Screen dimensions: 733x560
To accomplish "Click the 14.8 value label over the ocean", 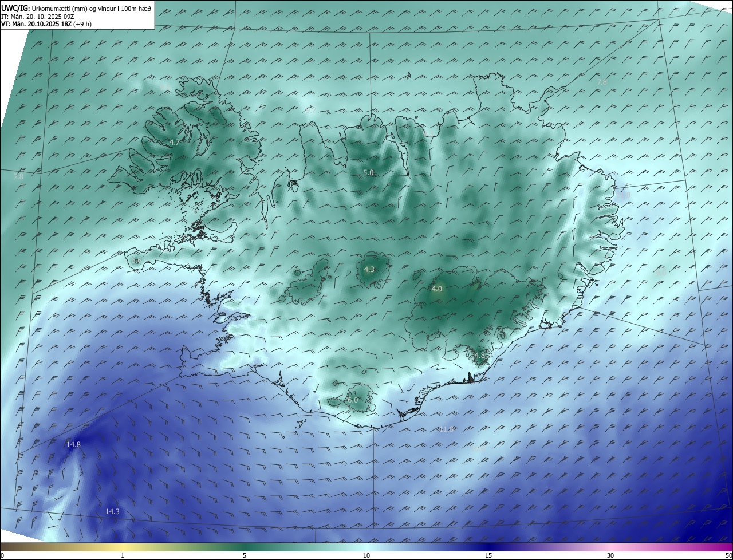I will pyautogui.click(x=73, y=444).
